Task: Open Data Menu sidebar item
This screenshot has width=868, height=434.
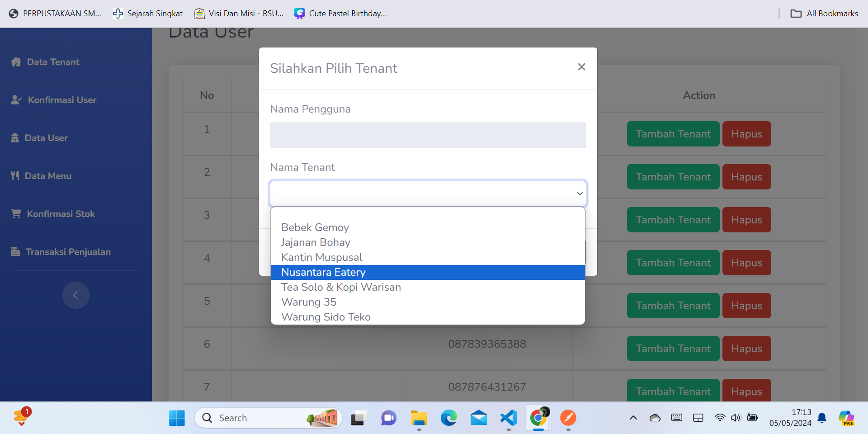Action: click(x=48, y=176)
